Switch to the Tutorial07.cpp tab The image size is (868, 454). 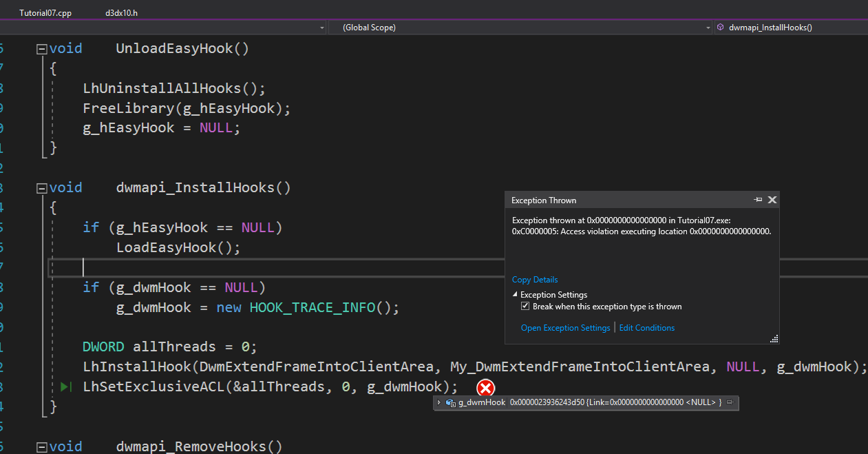pyautogui.click(x=45, y=12)
